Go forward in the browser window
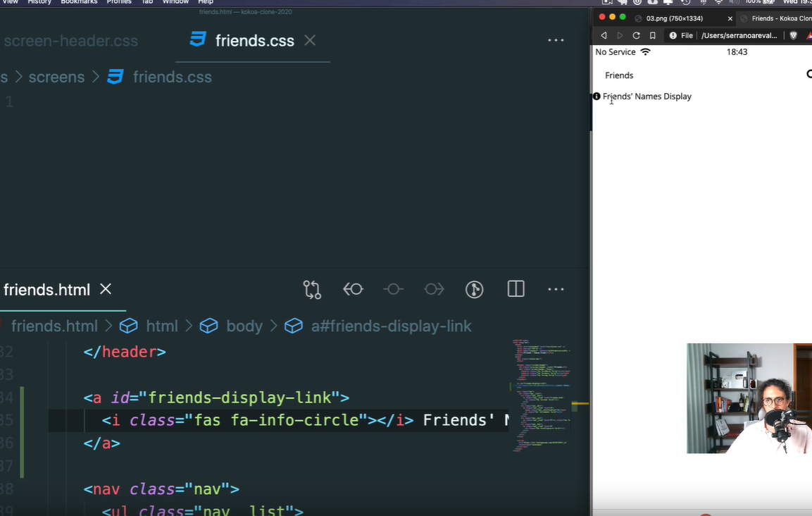The image size is (812, 516). (620, 35)
